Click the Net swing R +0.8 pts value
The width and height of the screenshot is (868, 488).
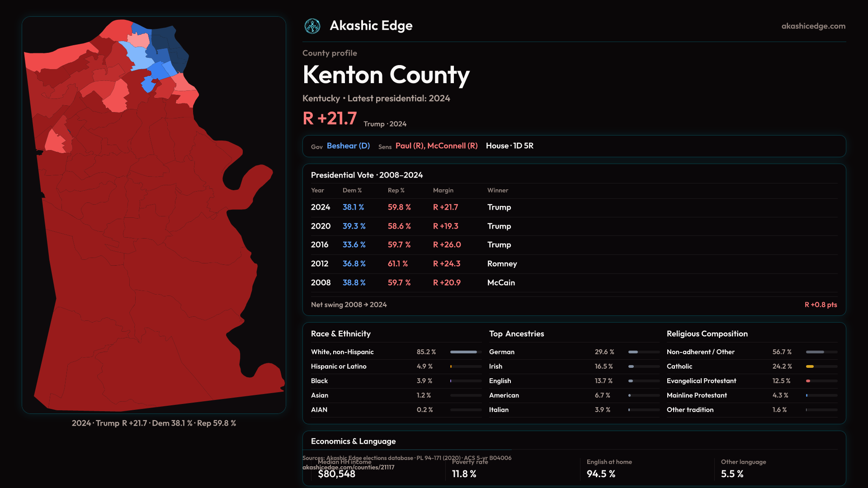click(x=820, y=305)
